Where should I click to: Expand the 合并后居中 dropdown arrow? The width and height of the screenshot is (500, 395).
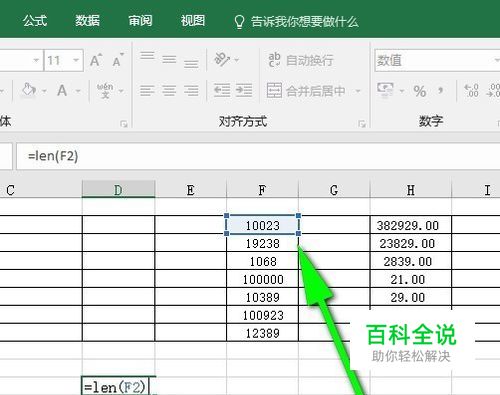point(358,91)
